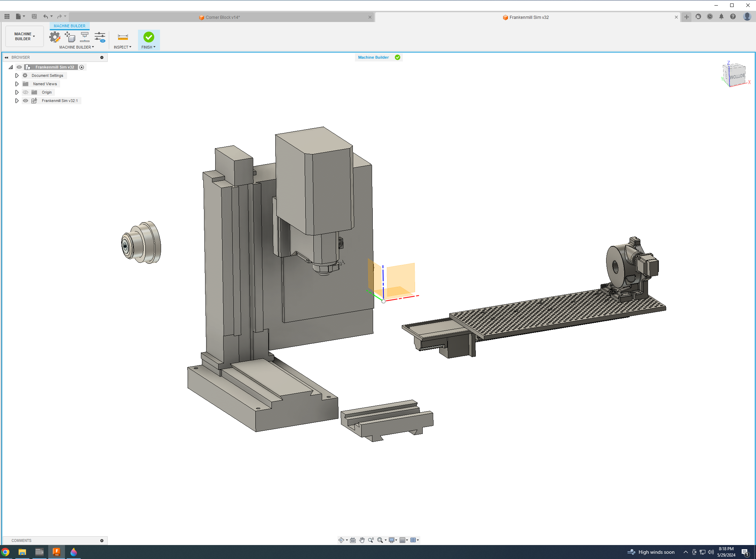
Task: Expand the Named Views folder
Action: pyautogui.click(x=17, y=84)
